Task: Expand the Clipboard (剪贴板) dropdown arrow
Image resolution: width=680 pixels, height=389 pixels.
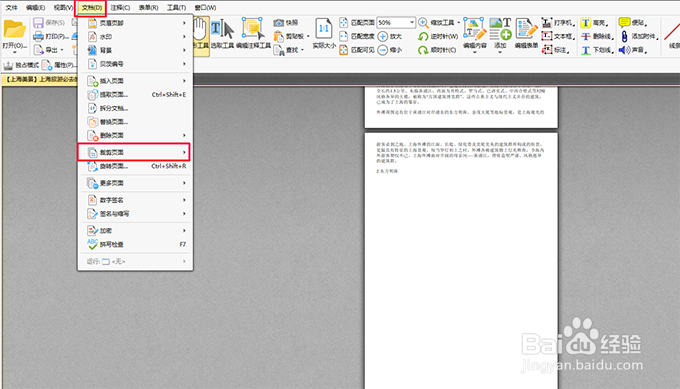Action: (x=308, y=36)
